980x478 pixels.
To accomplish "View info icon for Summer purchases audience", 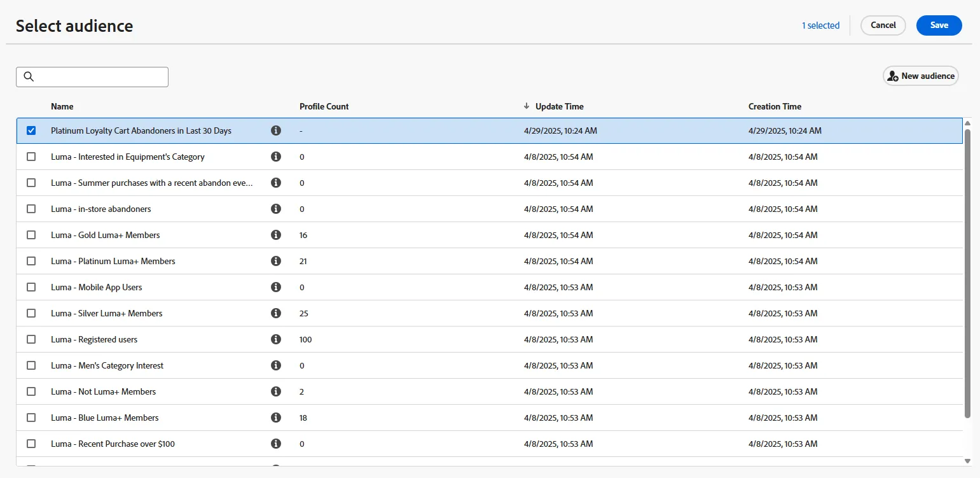I will (276, 183).
